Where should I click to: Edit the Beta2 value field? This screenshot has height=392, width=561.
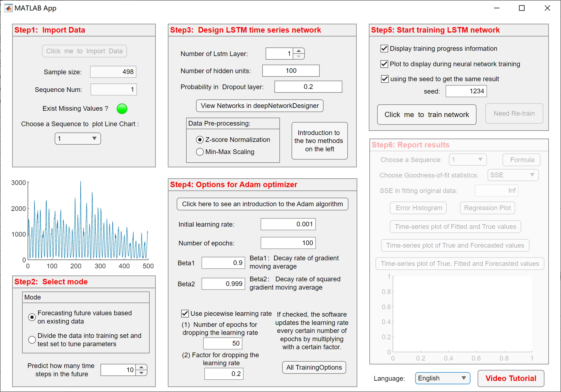coord(223,284)
